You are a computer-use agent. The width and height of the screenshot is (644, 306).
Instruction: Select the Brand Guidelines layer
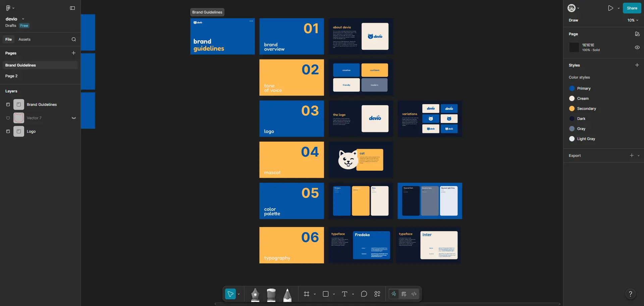pyautogui.click(x=40, y=104)
